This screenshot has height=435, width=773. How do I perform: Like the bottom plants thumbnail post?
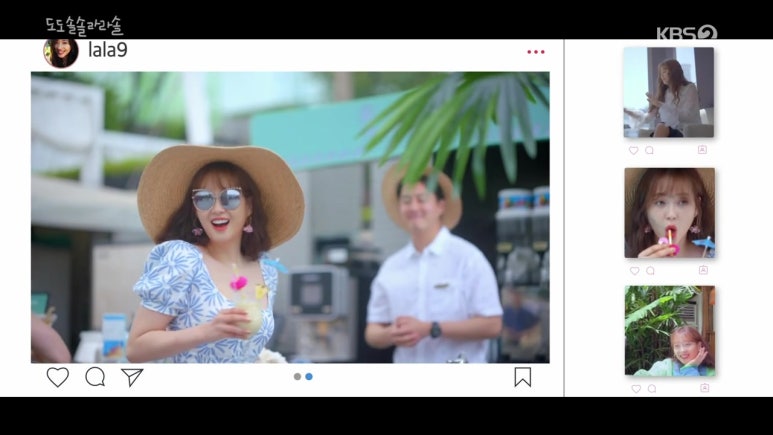[x=636, y=389]
